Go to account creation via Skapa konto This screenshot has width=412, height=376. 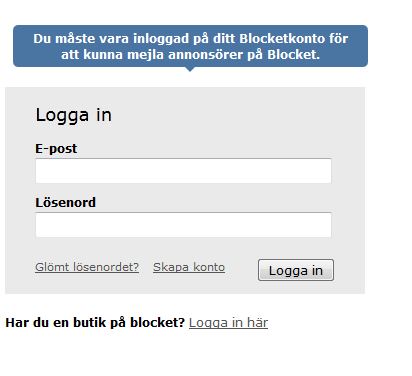(x=189, y=267)
